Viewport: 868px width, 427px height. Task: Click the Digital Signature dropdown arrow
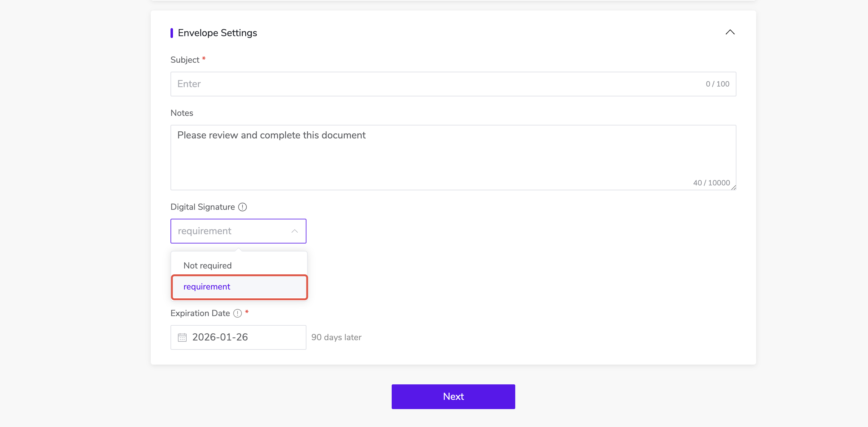click(294, 231)
